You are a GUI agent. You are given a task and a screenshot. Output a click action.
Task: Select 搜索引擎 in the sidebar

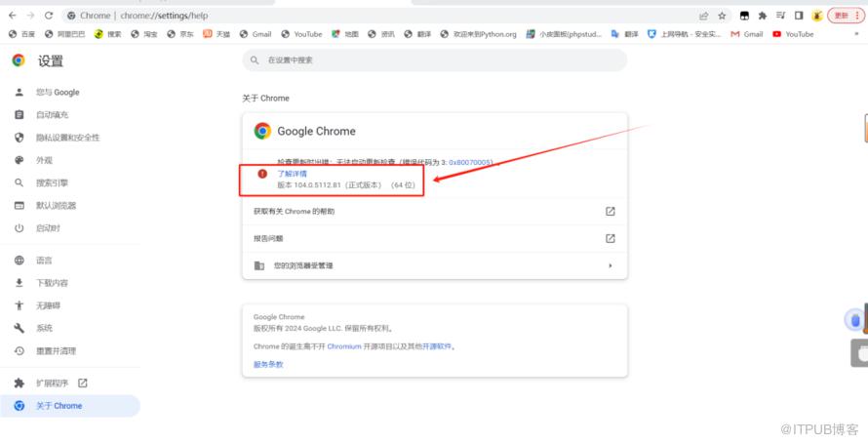(x=52, y=183)
